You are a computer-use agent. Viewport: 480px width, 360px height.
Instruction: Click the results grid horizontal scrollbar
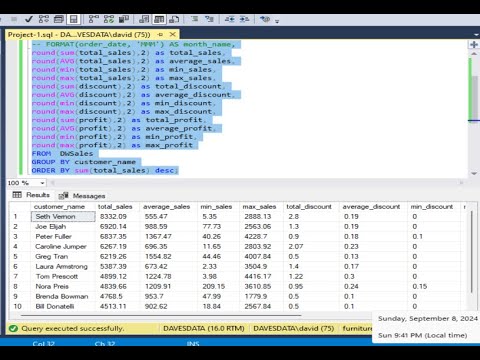tap(161, 315)
